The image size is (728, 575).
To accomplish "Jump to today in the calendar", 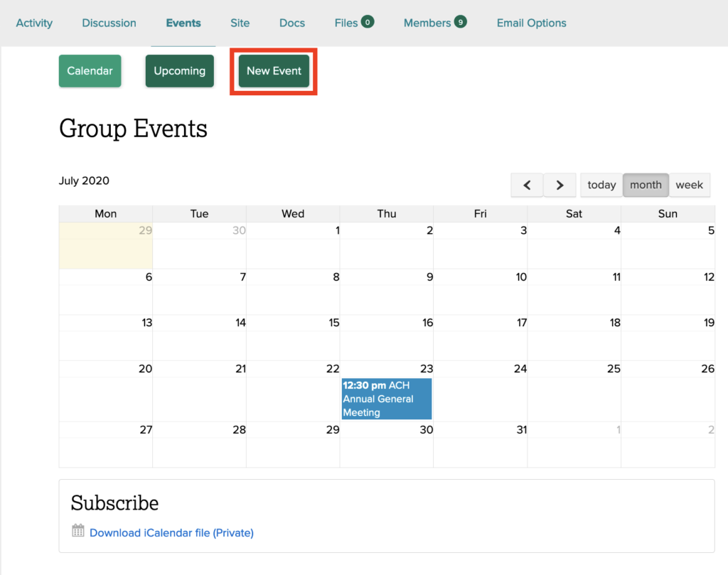I will [x=601, y=185].
